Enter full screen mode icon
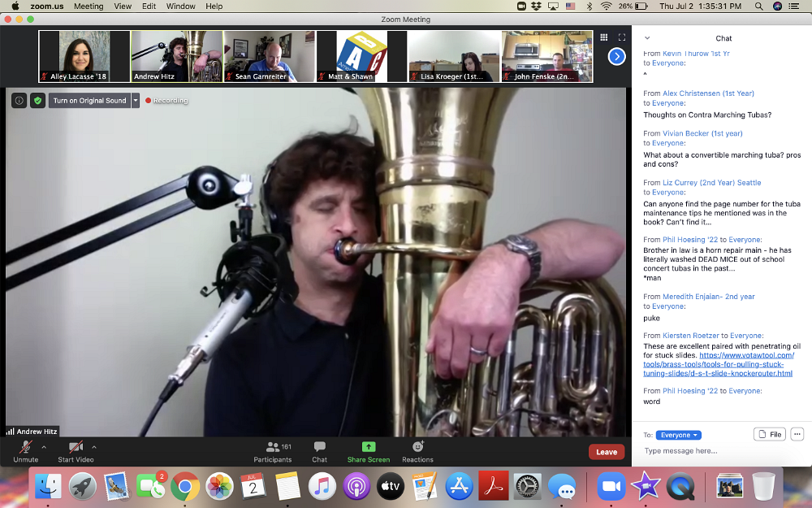The height and width of the screenshot is (508, 812). coord(622,37)
